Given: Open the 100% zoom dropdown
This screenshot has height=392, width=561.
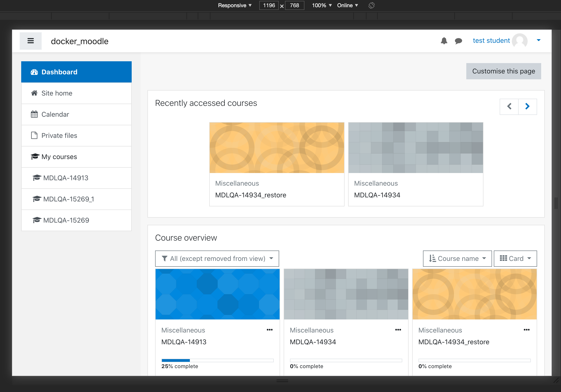Looking at the screenshot, I should tap(322, 5).
